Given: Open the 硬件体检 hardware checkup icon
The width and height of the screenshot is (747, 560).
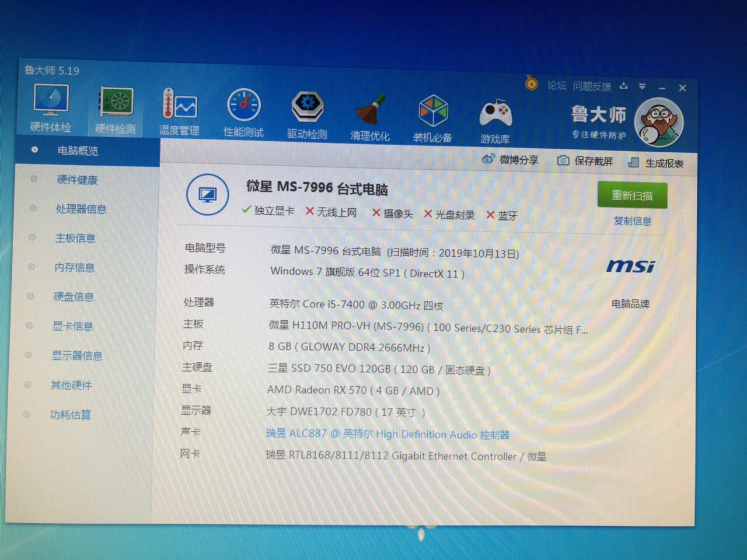Looking at the screenshot, I should pos(51,108).
